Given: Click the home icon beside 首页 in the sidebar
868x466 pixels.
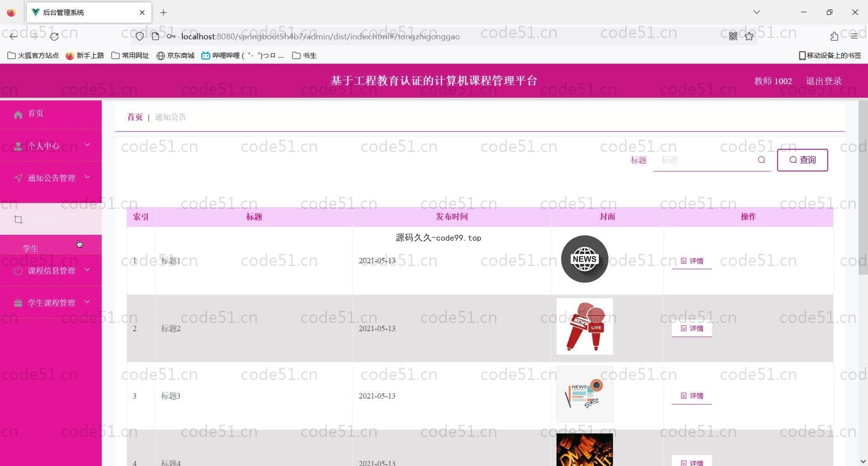Looking at the screenshot, I should pyautogui.click(x=18, y=114).
